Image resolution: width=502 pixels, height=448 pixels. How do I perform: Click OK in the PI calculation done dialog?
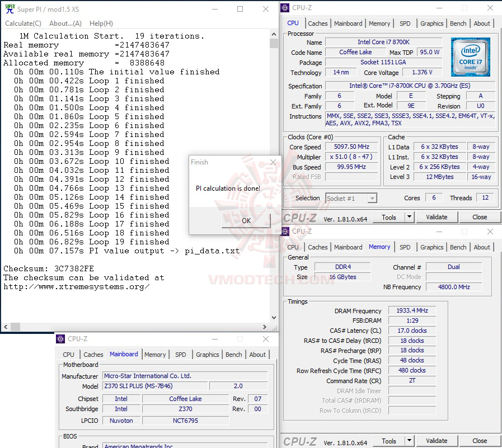coord(246,220)
